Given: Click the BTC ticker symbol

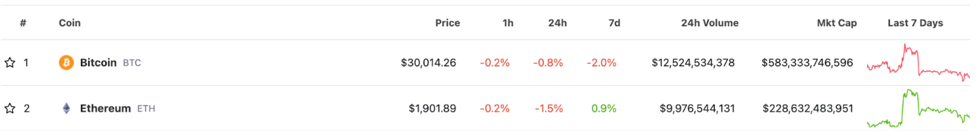Looking at the screenshot, I should (x=132, y=63).
